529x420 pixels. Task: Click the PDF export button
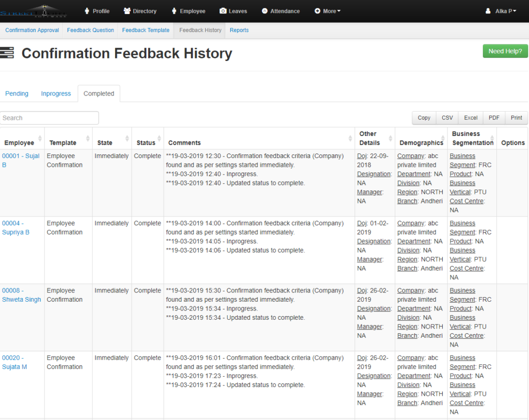coord(494,118)
